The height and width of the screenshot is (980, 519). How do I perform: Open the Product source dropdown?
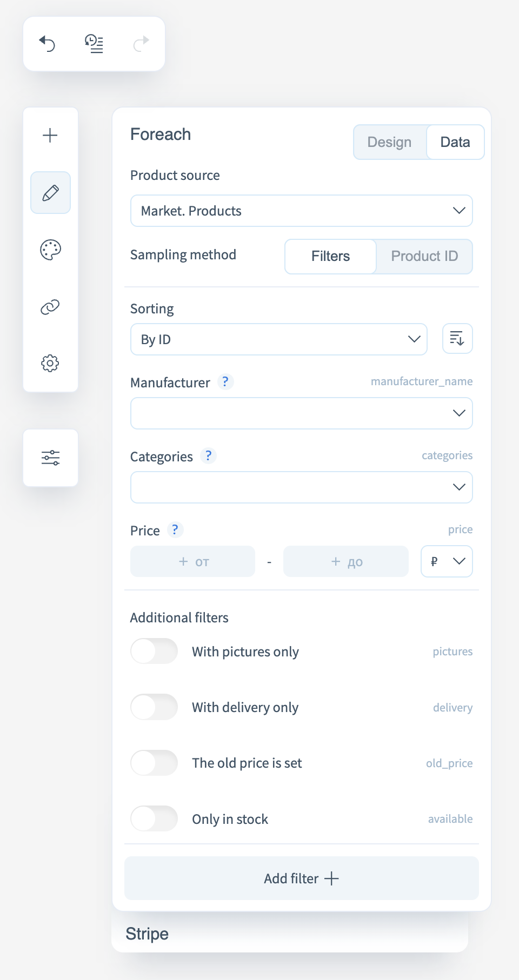coord(301,211)
